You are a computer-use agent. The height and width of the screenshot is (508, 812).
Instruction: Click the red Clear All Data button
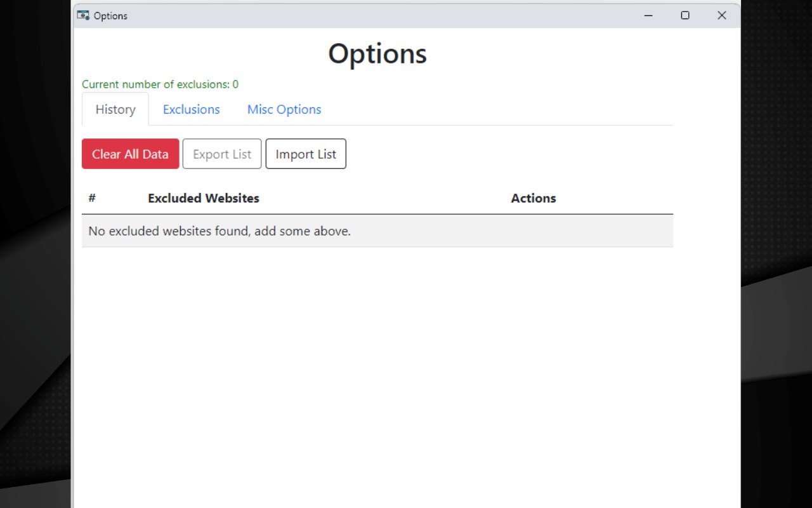131,154
